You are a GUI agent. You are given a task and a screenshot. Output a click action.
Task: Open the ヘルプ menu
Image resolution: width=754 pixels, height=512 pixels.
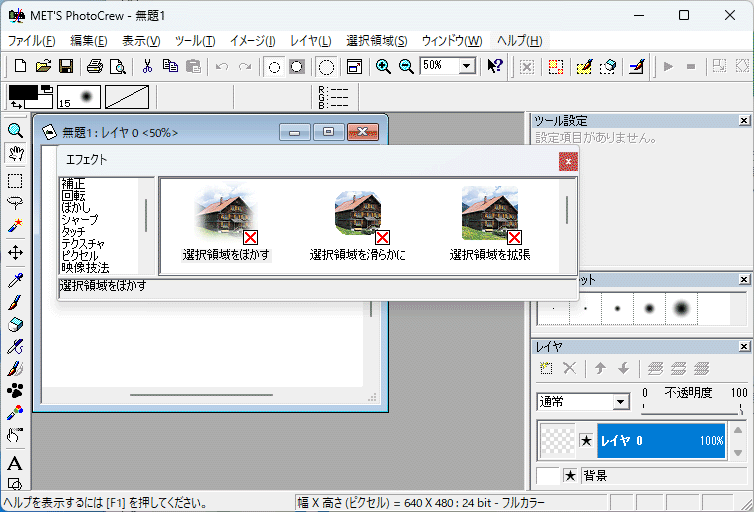[519, 41]
